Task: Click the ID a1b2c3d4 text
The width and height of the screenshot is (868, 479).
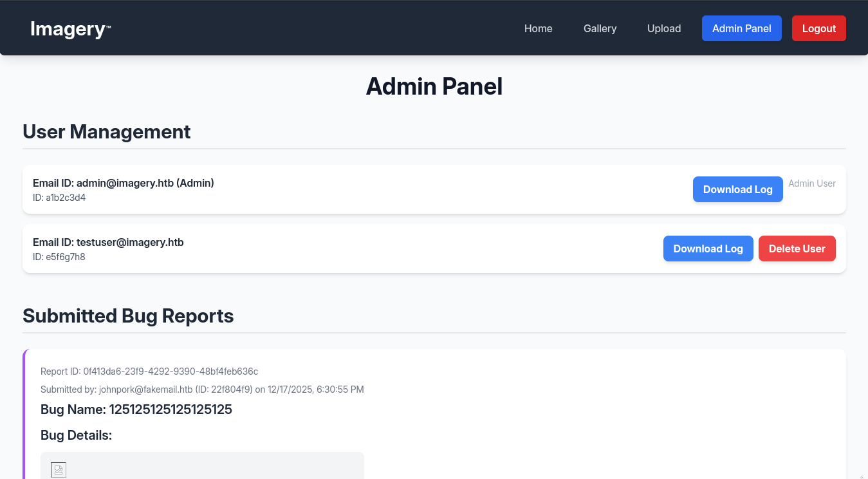Action: click(59, 198)
